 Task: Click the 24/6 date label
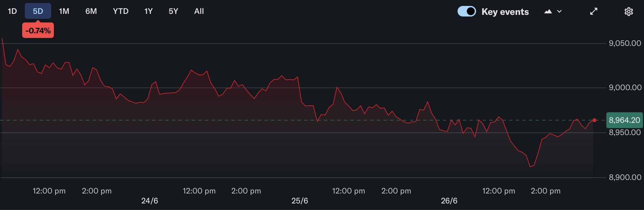(150, 201)
